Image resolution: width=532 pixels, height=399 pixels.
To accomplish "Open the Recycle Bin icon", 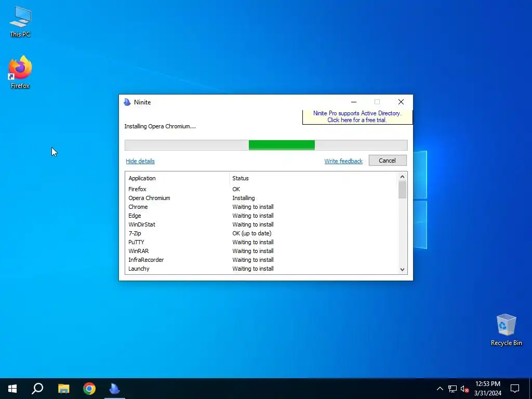I will pos(506,330).
